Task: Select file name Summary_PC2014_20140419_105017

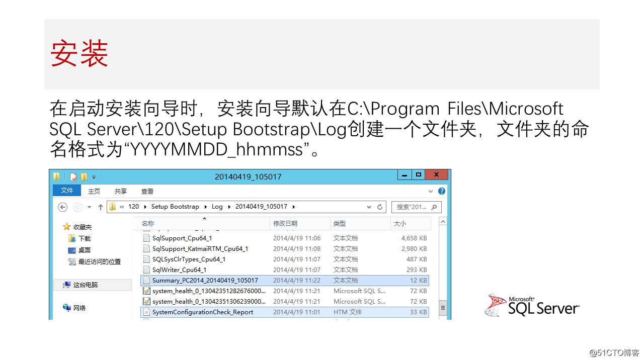Action: pyautogui.click(x=205, y=280)
